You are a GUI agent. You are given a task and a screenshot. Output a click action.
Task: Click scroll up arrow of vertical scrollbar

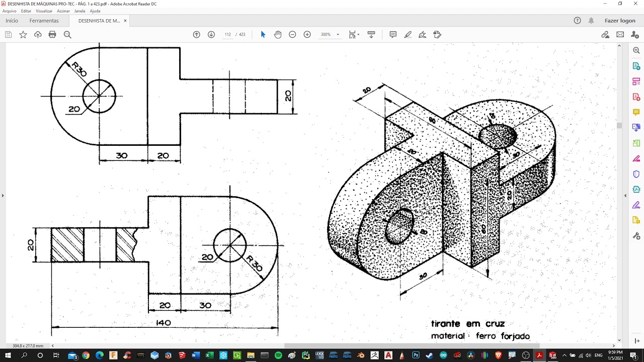[x=619, y=46]
